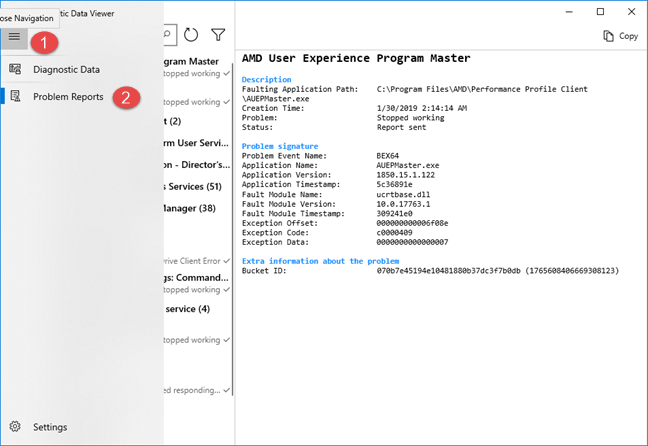Click Fault Module Version 10.0.17763.1 value
This screenshot has width=648, height=446.
(403, 204)
